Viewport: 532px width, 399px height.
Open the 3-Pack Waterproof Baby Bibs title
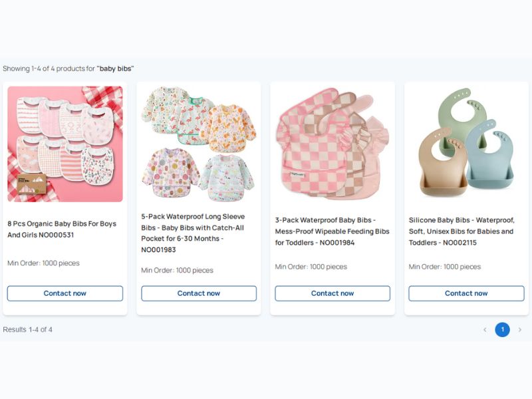pos(332,231)
